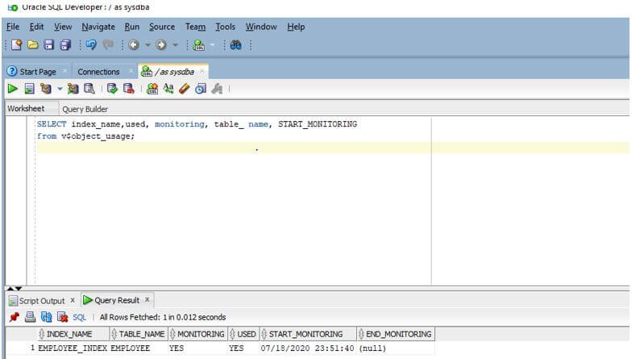644x359 pixels.
Task: Open the View menu
Action: pos(63,27)
